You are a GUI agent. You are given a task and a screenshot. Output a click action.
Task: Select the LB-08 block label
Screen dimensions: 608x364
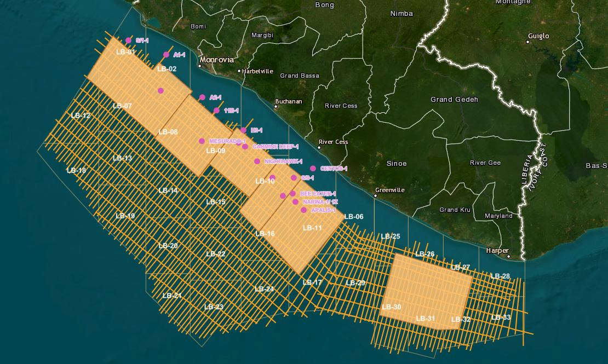[168, 132]
